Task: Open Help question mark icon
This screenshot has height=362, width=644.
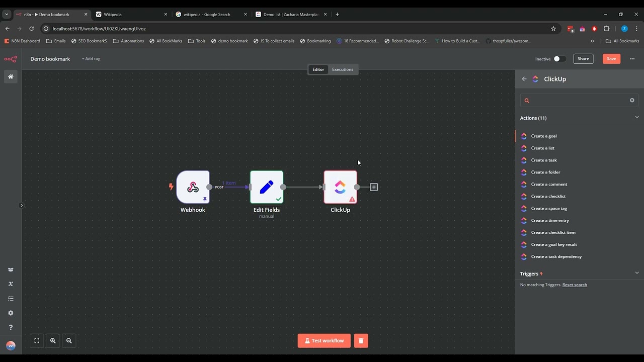Action: [x=11, y=327]
